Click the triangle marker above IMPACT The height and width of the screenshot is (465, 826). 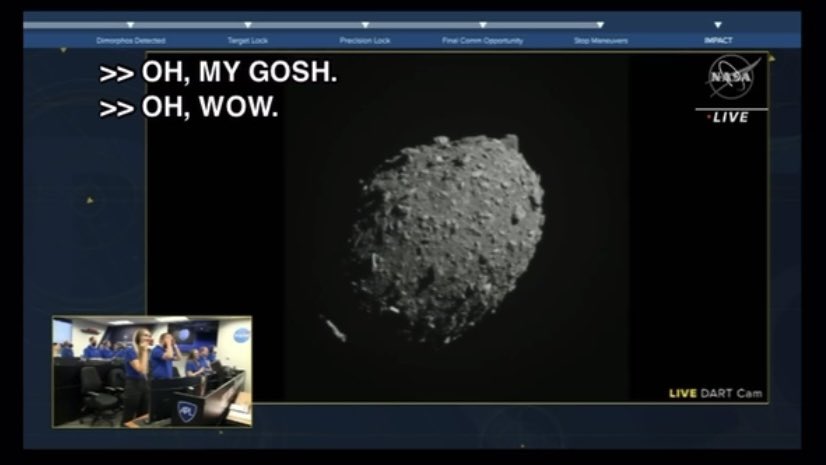[x=717, y=25]
